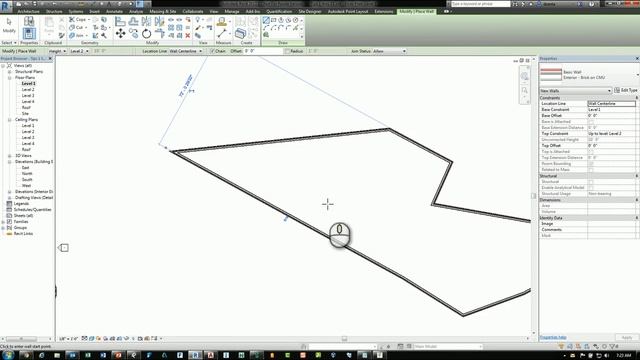Toggle the Radius checkbox

click(287, 51)
